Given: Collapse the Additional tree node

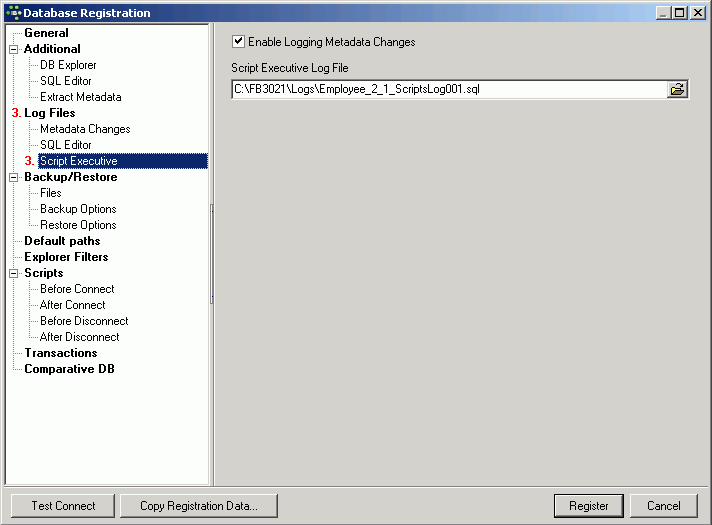Looking at the screenshot, I should click(14, 49).
